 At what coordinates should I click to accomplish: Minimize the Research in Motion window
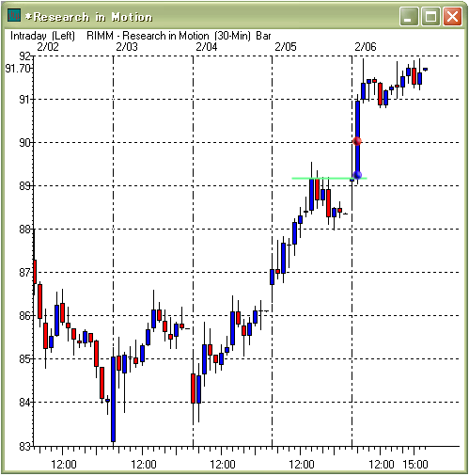click(x=409, y=16)
